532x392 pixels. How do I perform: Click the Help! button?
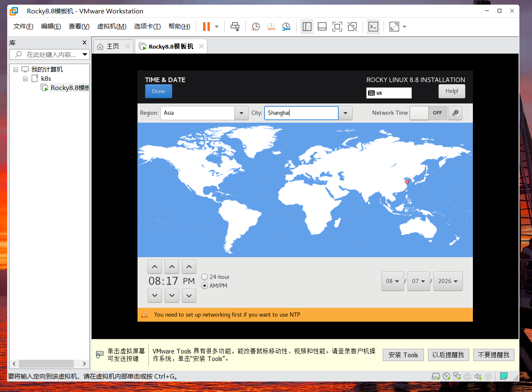click(452, 91)
